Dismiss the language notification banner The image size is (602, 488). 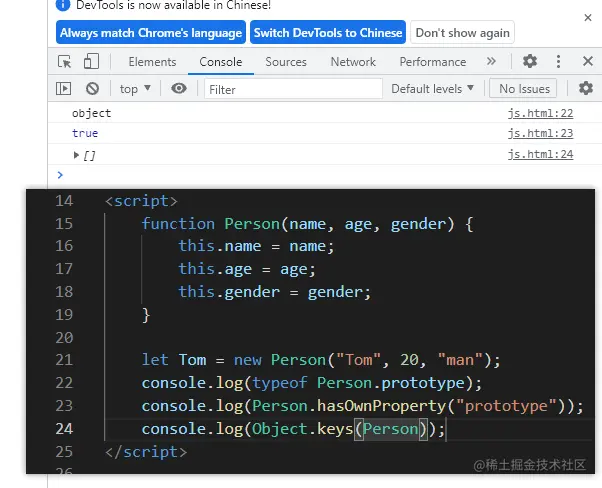[588, 17]
